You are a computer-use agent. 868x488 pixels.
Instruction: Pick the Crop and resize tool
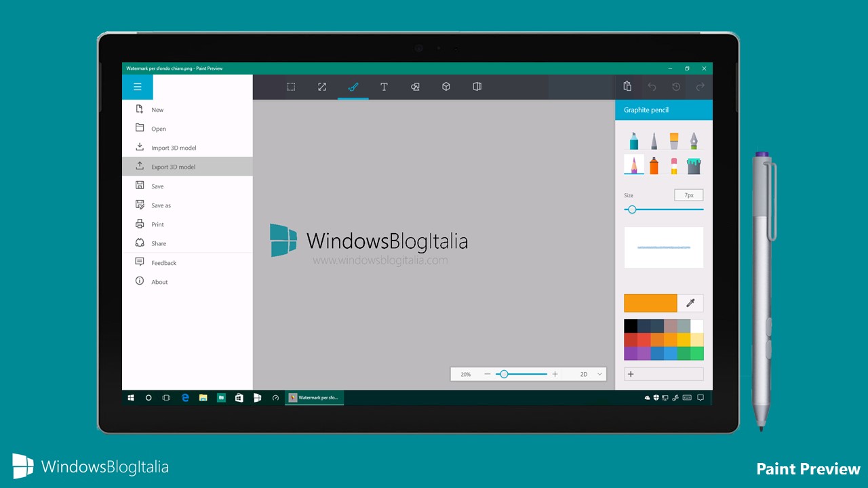[322, 87]
